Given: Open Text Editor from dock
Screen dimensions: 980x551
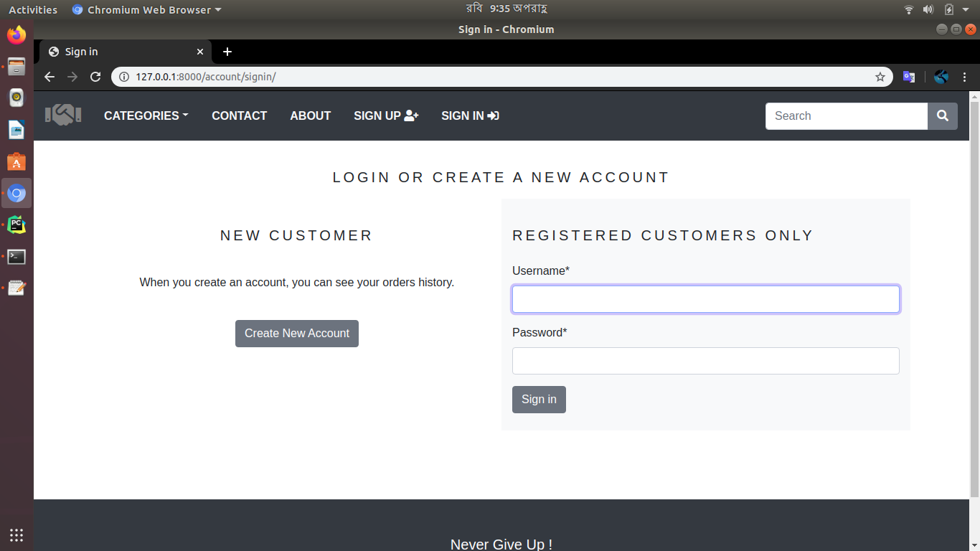Looking at the screenshot, I should tap(17, 288).
